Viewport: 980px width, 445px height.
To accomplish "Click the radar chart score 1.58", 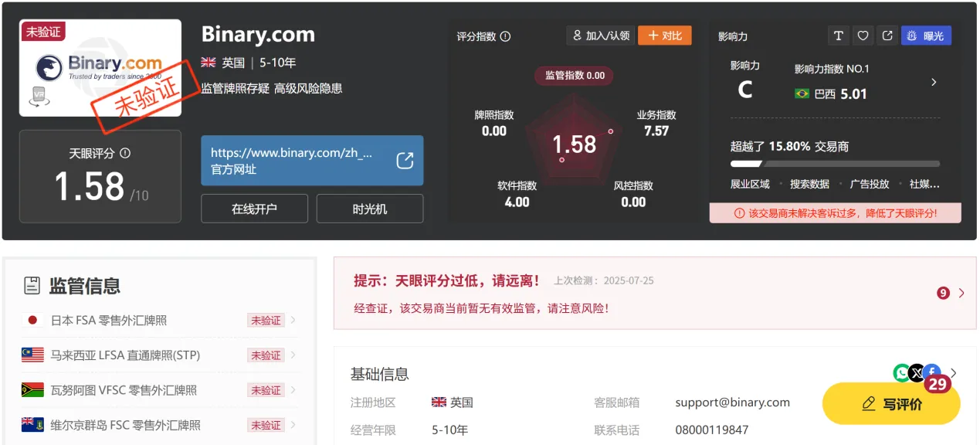I will tap(575, 144).
